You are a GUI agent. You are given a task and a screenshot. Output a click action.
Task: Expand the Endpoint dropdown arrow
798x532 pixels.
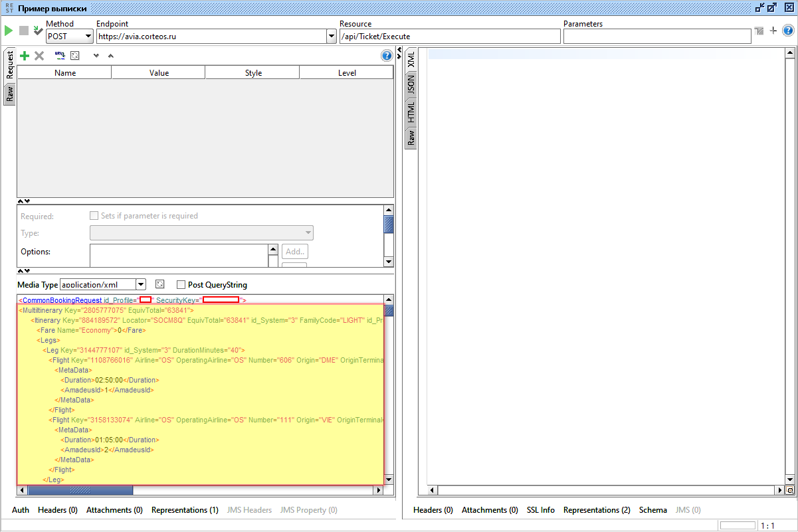click(332, 37)
